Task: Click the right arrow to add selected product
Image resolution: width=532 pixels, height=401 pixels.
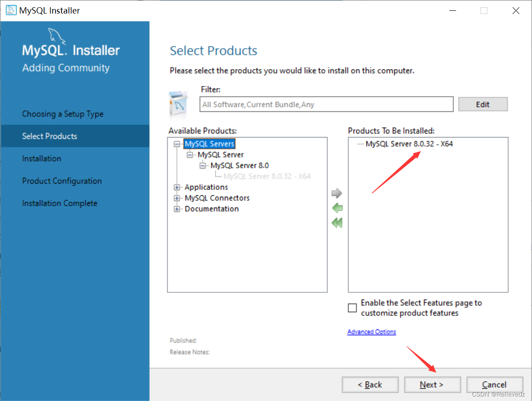Action: click(x=337, y=193)
